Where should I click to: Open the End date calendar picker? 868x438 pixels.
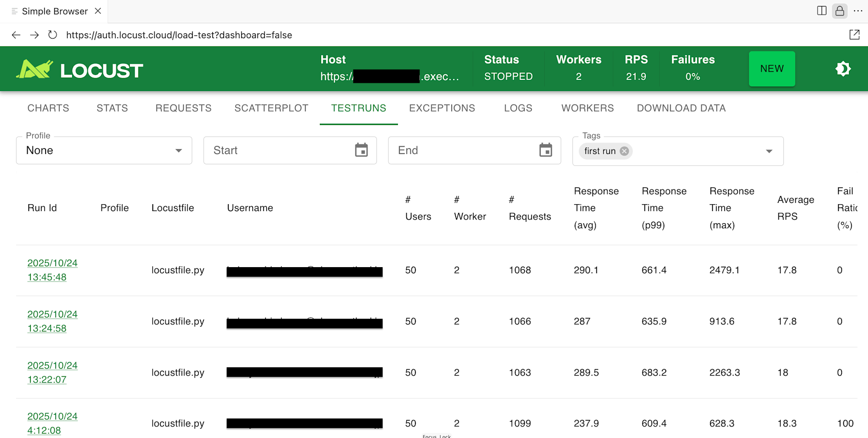click(x=546, y=150)
